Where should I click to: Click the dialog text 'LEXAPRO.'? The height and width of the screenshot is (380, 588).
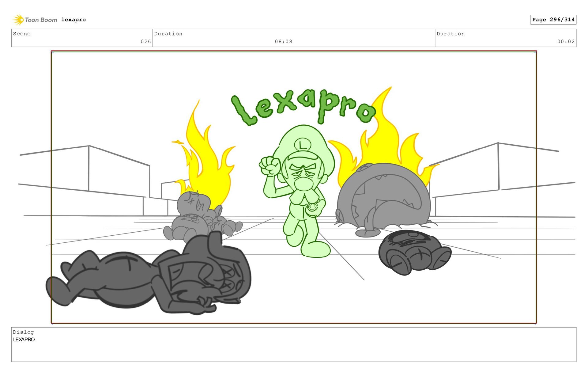tap(24, 340)
